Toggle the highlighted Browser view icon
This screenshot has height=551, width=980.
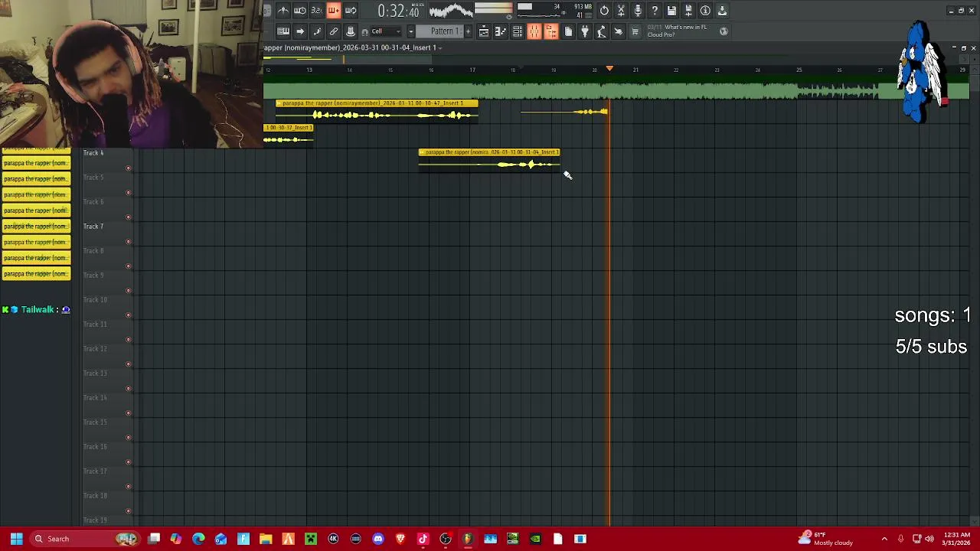[x=551, y=31]
